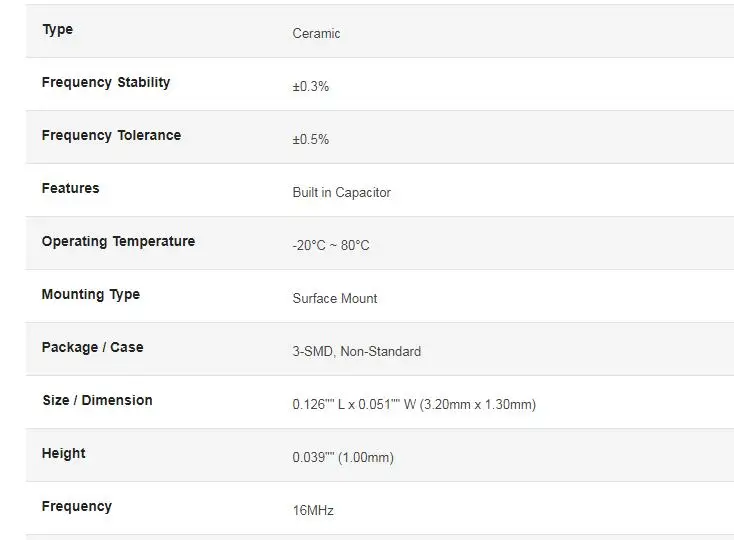Click the Type row label
Image resolution: width=734 pixels, height=540 pixels.
pos(57,30)
